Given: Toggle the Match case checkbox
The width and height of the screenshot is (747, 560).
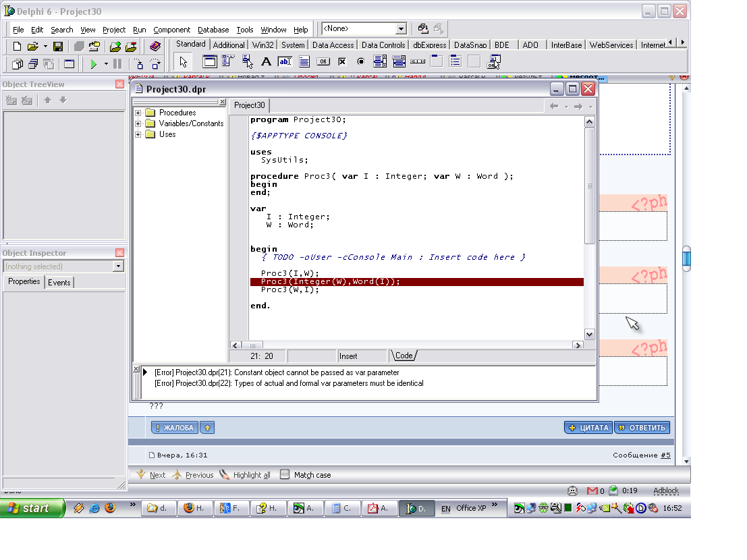Looking at the screenshot, I should click(285, 475).
